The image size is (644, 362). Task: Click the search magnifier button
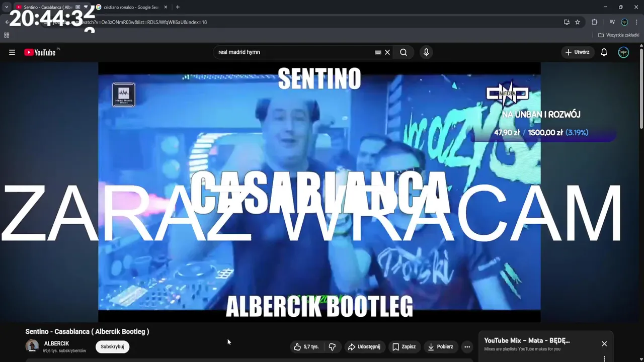[x=404, y=52]
